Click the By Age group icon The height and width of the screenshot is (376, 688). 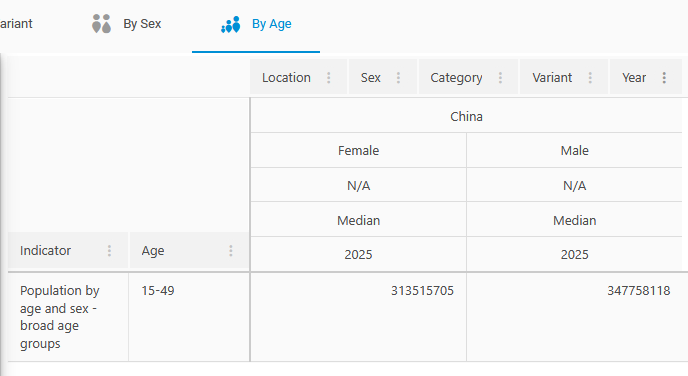pos(231,25)
